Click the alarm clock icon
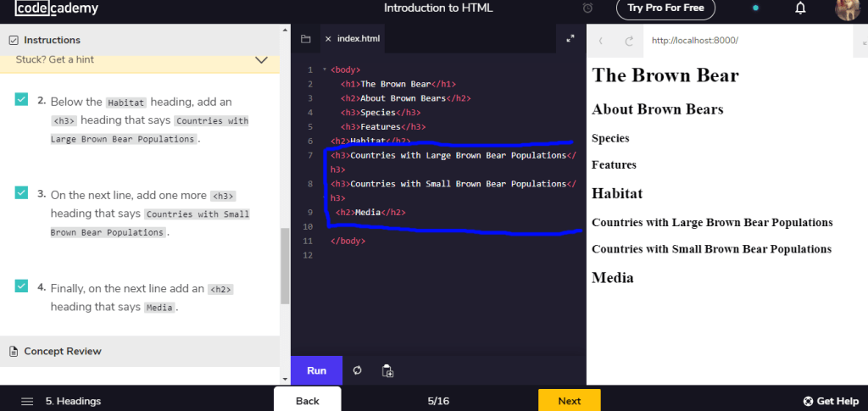This screenshot has height=411, width=868. point(588,8)
